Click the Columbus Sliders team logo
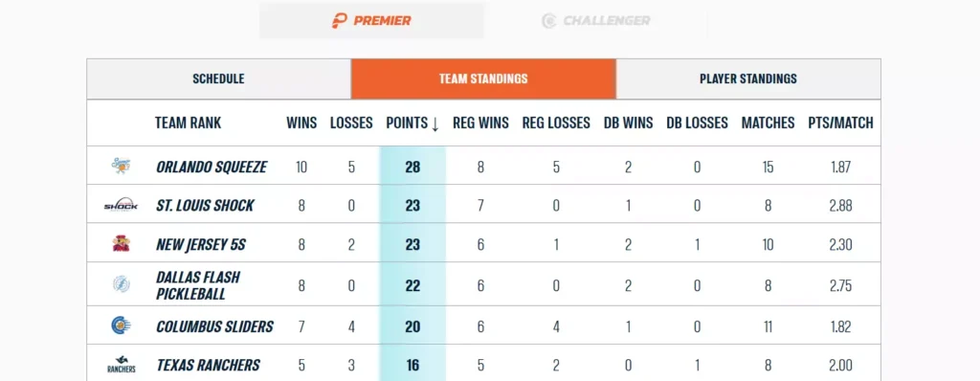Viewport: 980px width, 381px height. click(121, 325)
